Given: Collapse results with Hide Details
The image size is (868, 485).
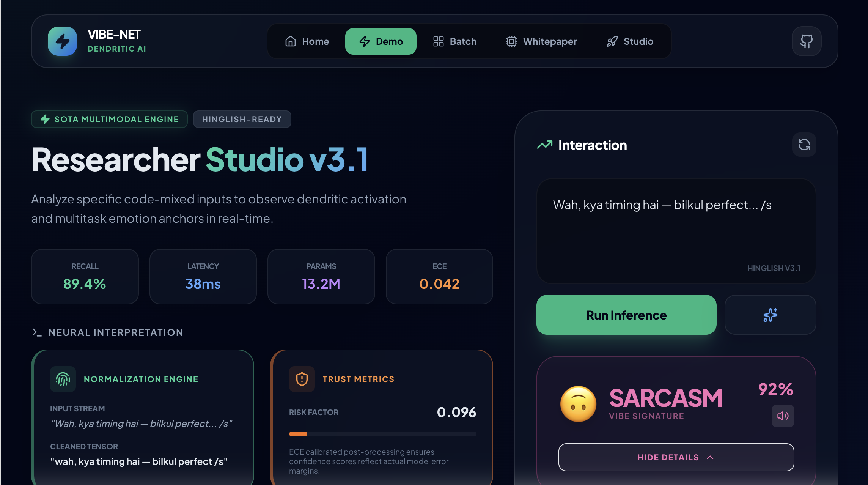Looking at the screenshot, I should [x=676, y=457].
